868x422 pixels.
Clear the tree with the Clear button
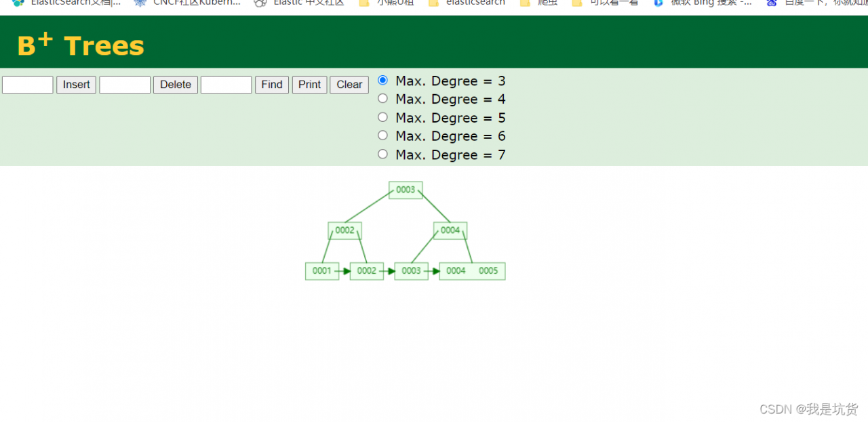(x=349, y=85)
